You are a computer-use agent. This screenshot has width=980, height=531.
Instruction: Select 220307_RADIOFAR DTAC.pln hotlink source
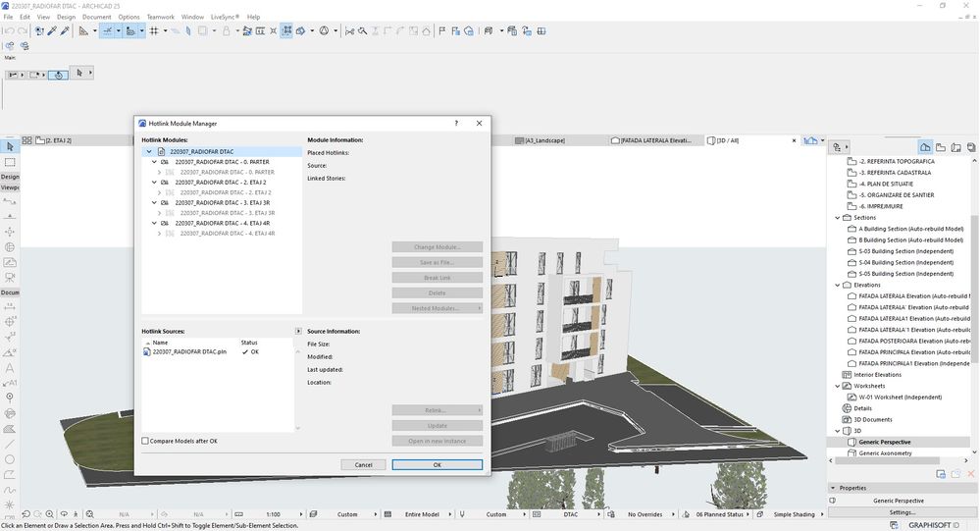coord(189,351)
